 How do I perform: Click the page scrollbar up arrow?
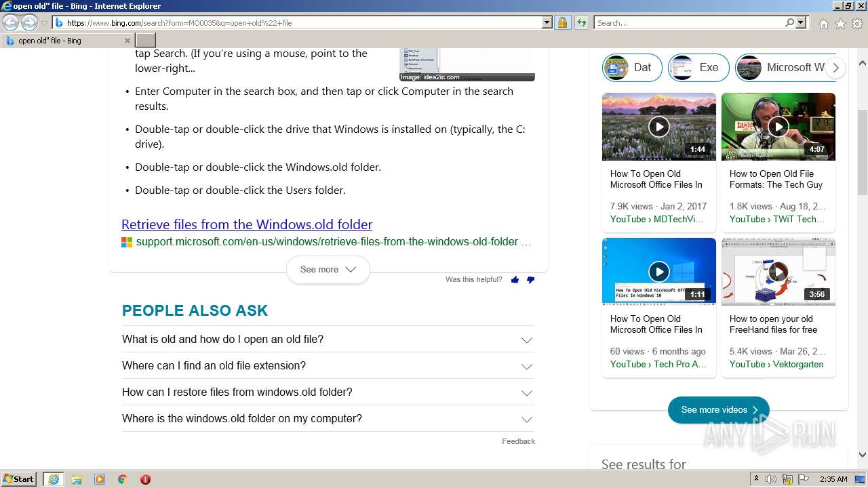click(863, 63)
